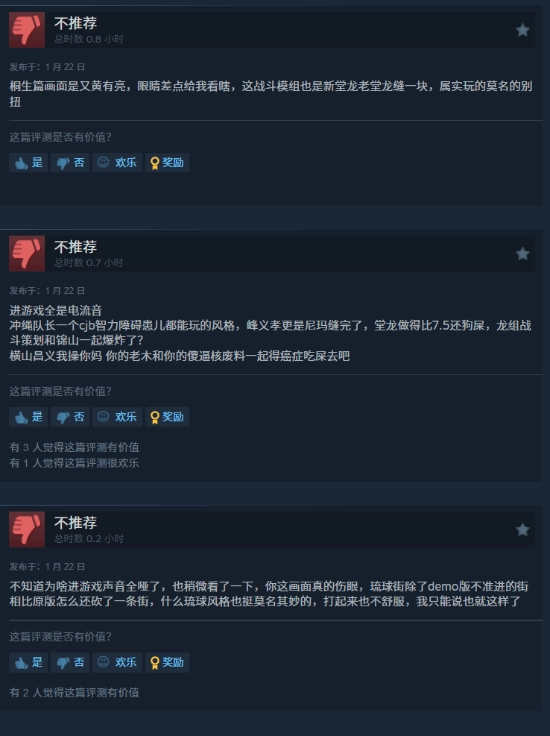Mark second review helpful with 是
This screenshot has width=550, height=736.
click(x=29, y=417)
